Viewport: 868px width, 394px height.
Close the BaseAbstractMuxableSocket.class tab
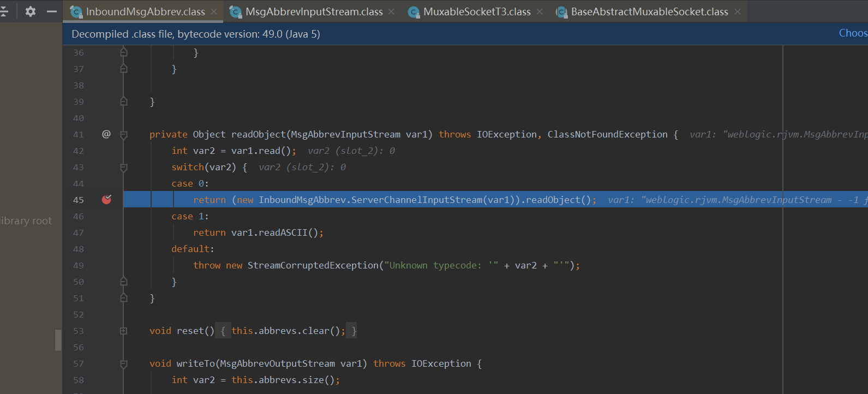pos(738,11)
